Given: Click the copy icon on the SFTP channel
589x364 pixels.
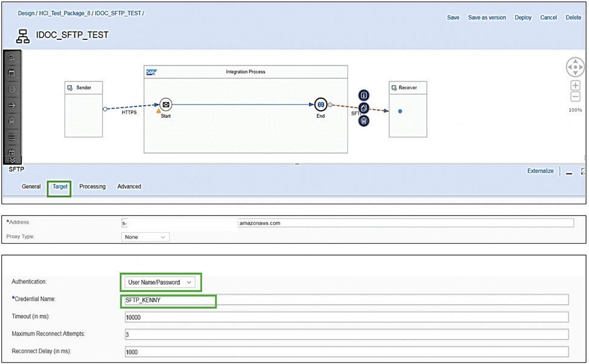Looking at the screenshot, I should tap(364, 108).
